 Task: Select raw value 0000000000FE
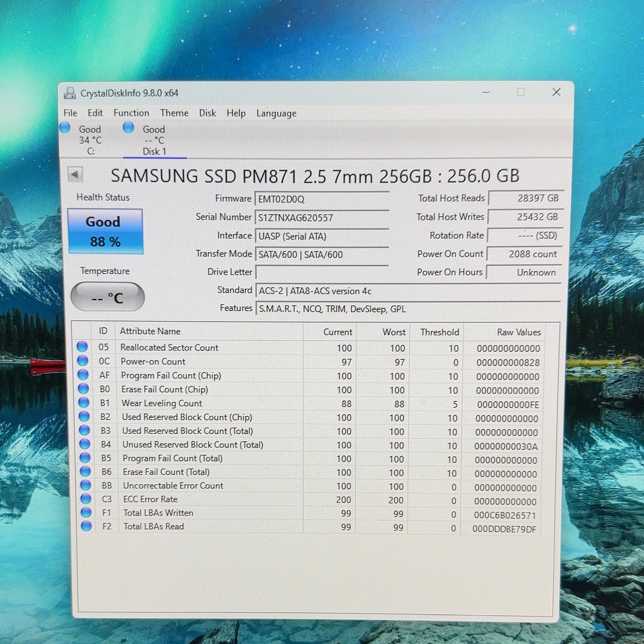(x=508, y=405)
